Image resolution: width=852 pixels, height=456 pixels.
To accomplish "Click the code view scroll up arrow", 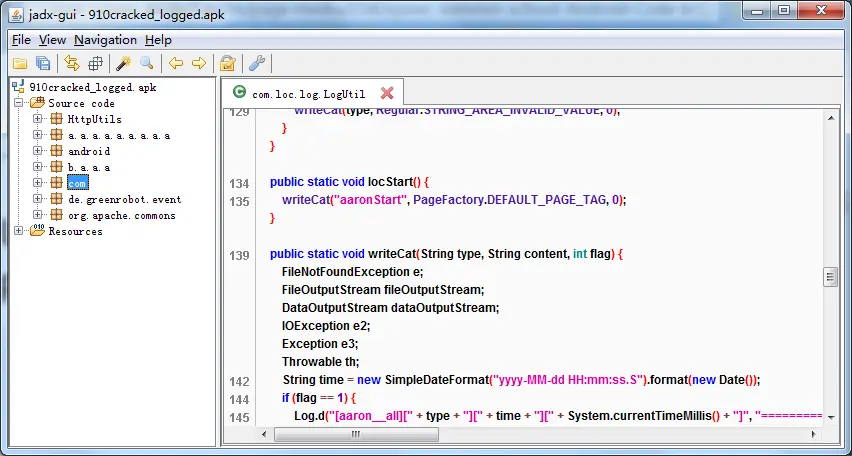I will tap(830, 118).
